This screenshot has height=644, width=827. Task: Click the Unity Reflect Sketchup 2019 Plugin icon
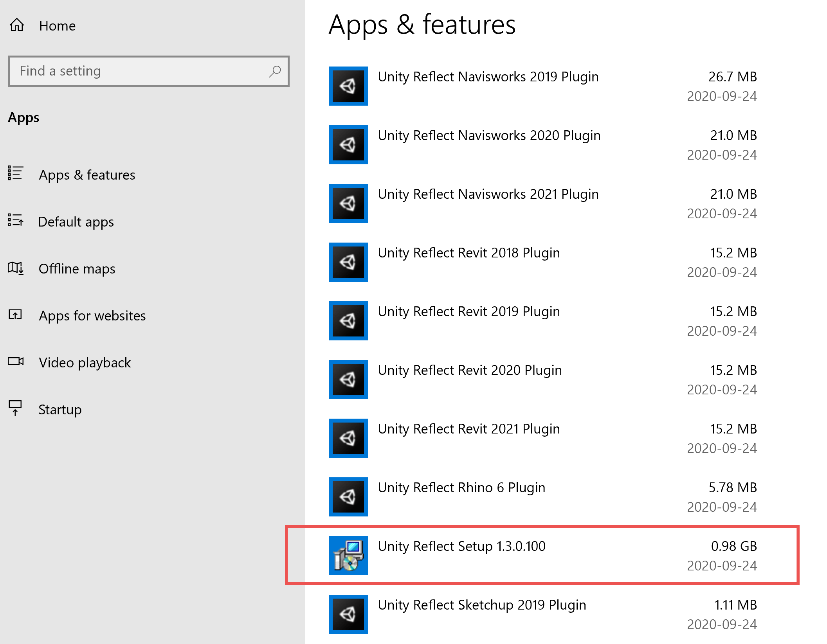point(348,614)
